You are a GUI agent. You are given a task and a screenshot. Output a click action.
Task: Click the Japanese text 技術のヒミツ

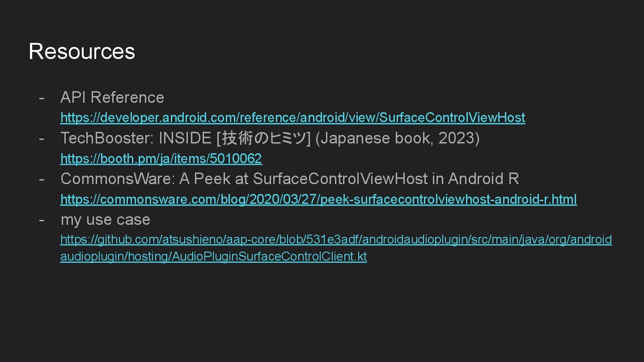pos(263,138)
